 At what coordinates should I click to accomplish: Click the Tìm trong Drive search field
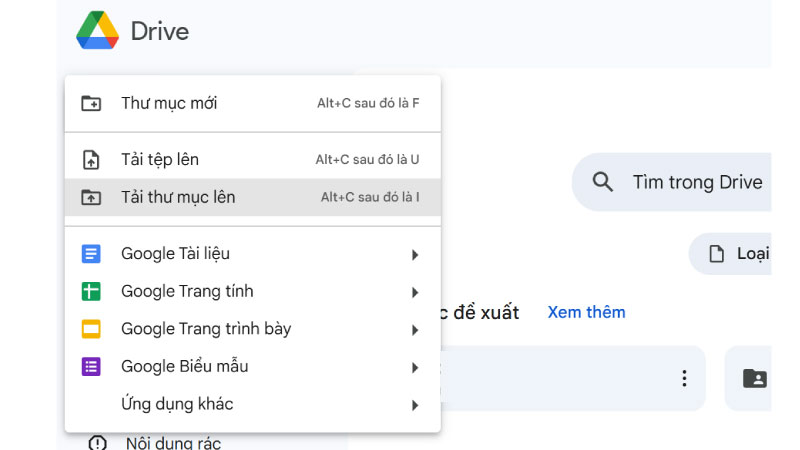(x=671, y=182)
